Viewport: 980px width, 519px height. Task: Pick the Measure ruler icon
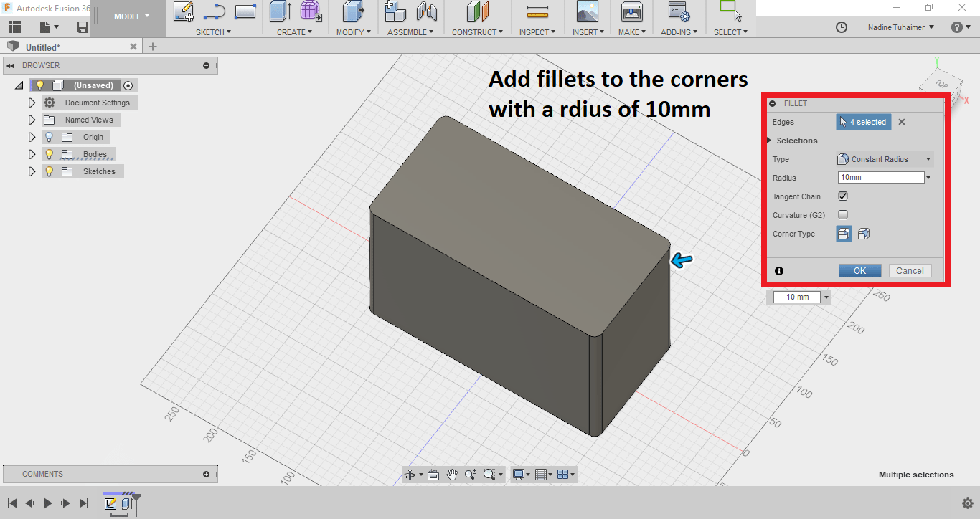click(x=537, y=11)
